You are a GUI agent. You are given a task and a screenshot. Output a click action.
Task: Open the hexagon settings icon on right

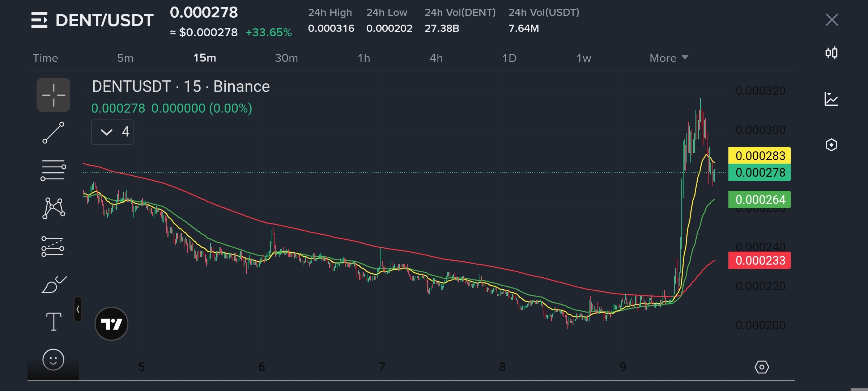tap(831, 145)
